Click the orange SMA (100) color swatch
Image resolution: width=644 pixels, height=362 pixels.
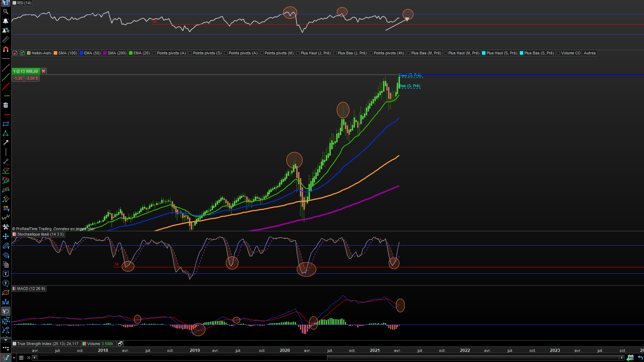coord(55,53)
